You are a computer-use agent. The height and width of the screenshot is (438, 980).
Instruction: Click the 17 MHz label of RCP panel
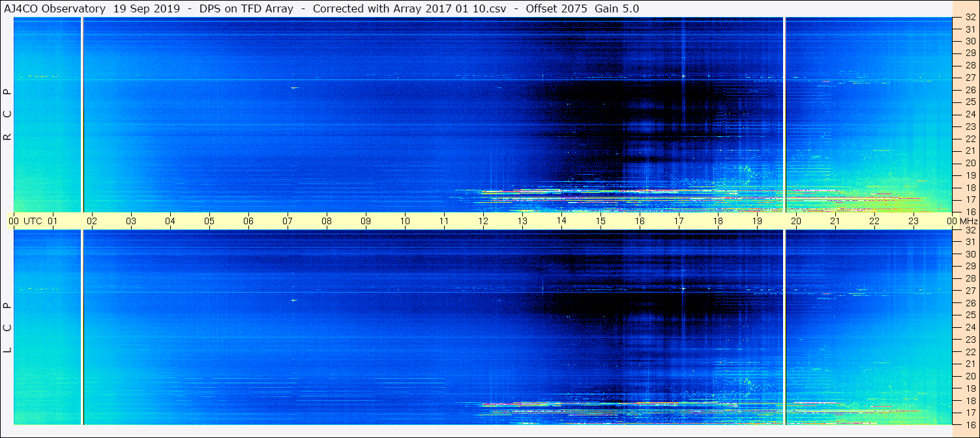click(x=970, y=199)
